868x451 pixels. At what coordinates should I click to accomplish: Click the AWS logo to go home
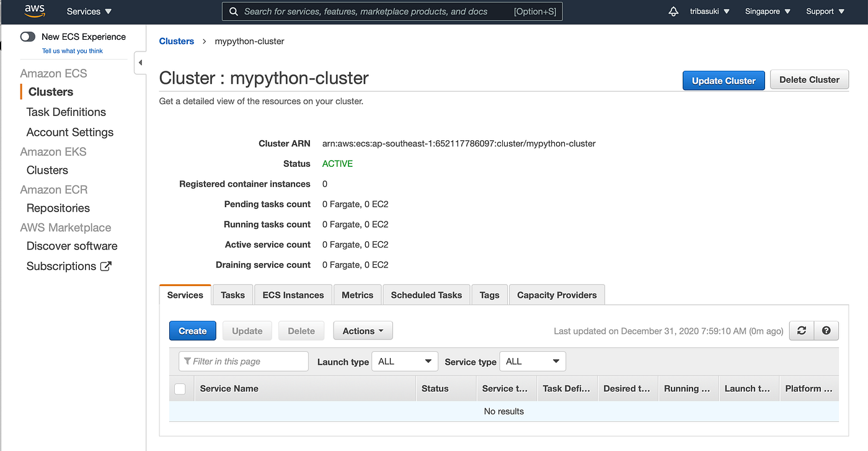[34, 11]
